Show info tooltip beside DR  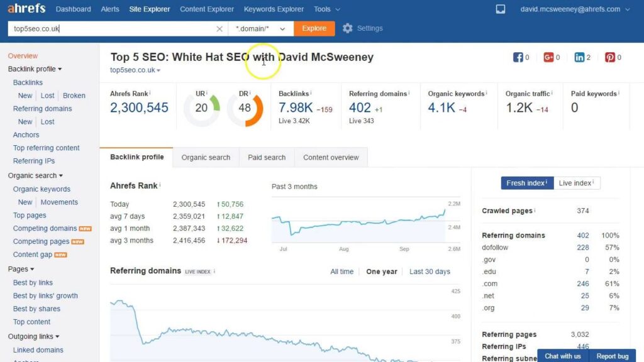(x=250, y=93)
